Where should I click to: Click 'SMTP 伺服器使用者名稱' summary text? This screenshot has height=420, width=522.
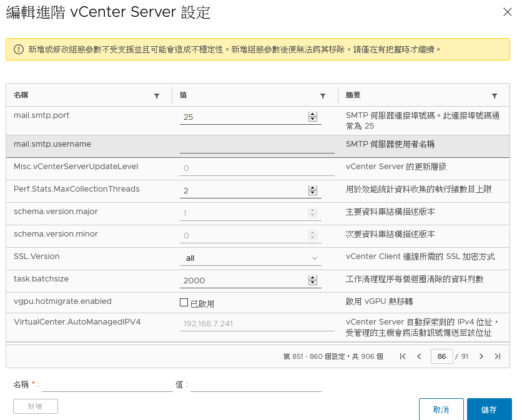coord(390,144)
